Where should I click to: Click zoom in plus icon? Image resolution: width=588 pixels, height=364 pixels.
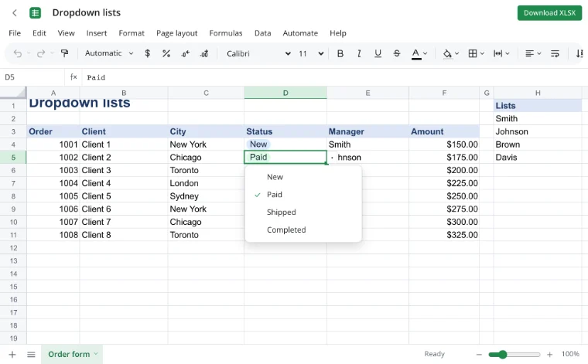pyautogui.click(x=550, y=354)
